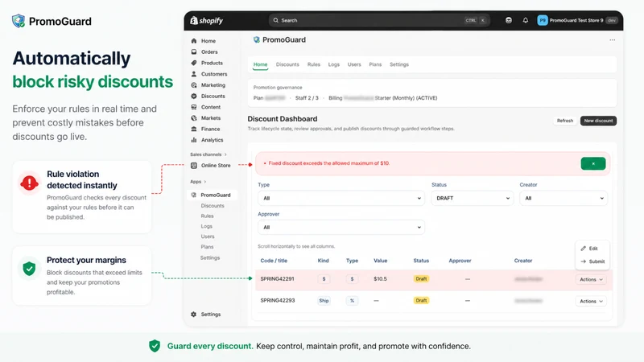The height and width of the screenshot is (362, 644).
Task: Switch to the Home tab
Action: (260, 64)
